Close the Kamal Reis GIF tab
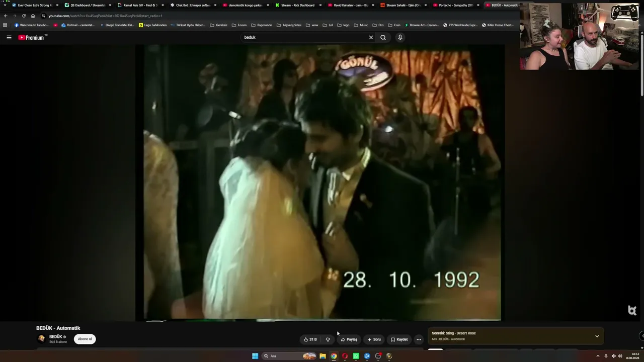 pyautogui.click(x=163, y=5)
